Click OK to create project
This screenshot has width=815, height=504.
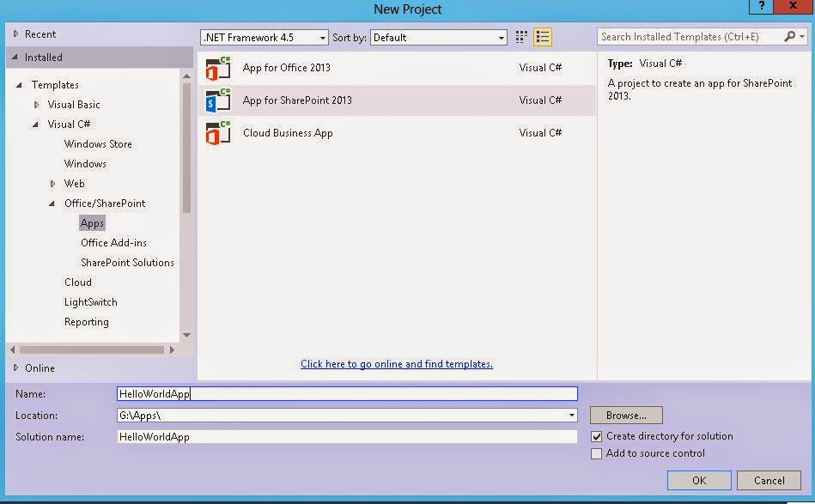pos(699,481)
